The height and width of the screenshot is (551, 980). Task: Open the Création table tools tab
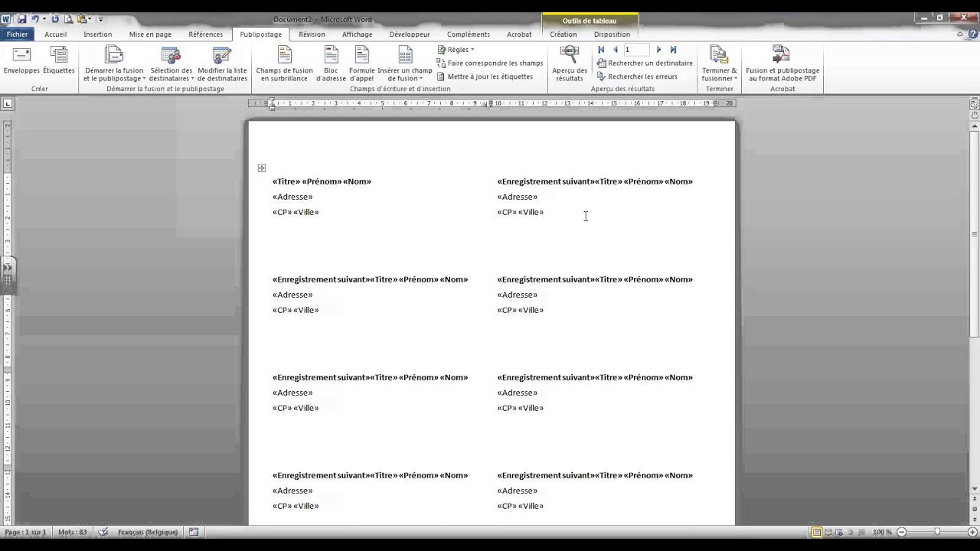(x=563, y=34)
